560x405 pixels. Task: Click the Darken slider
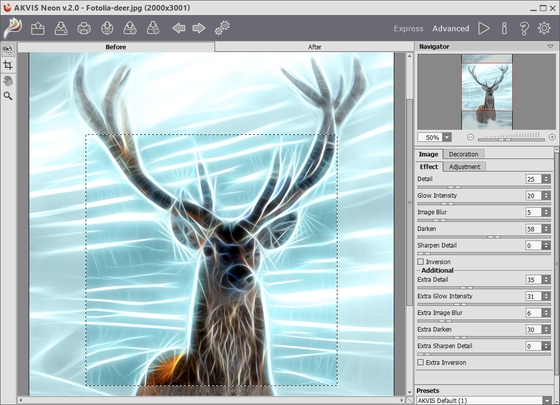tap(484, 237)
